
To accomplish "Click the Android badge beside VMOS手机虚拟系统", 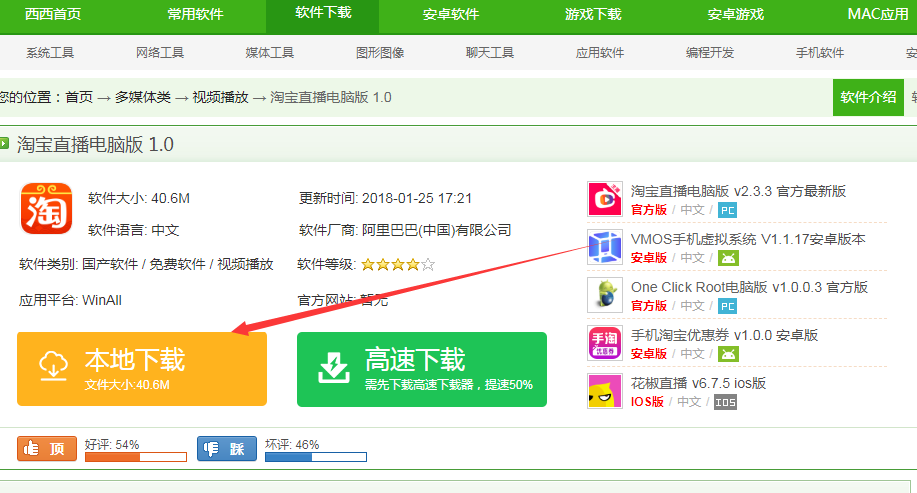I will [728, 258].
